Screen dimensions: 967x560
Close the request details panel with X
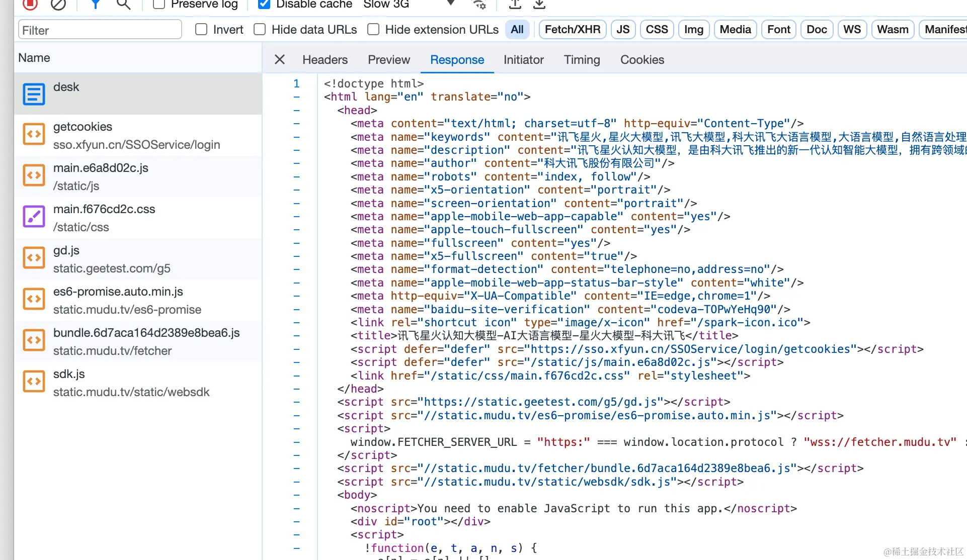(280, 60)
